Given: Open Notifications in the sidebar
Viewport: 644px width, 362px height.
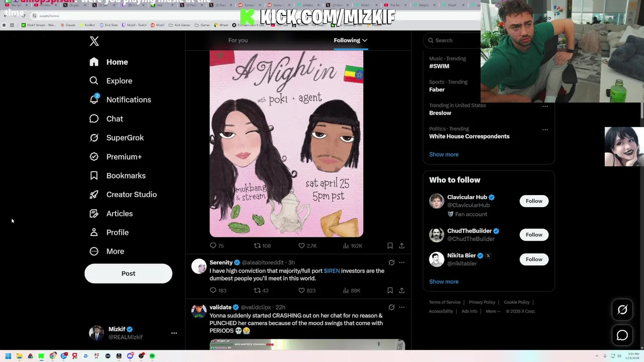Looking at the screenshot, I should 120,100.
